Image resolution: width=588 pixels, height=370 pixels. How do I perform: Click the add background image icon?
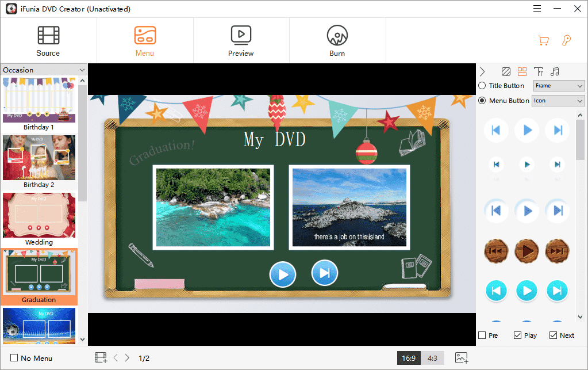[x=462, y=358]
